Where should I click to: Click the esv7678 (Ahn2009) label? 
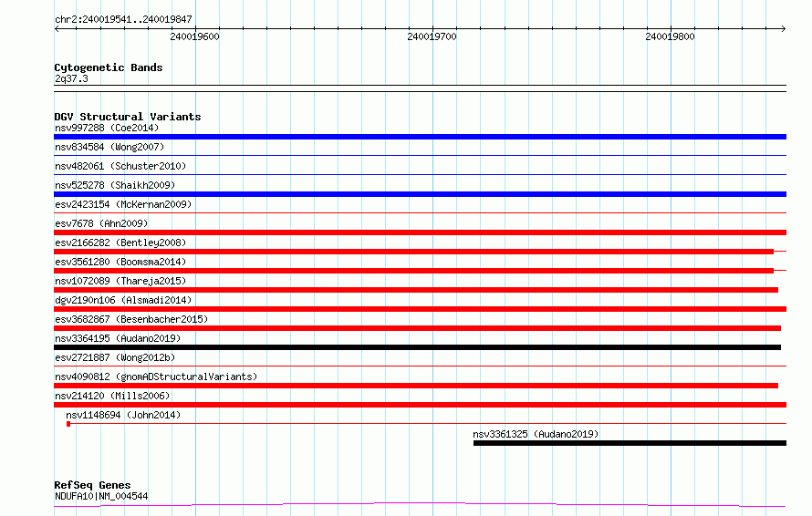[x=101, y=223]
